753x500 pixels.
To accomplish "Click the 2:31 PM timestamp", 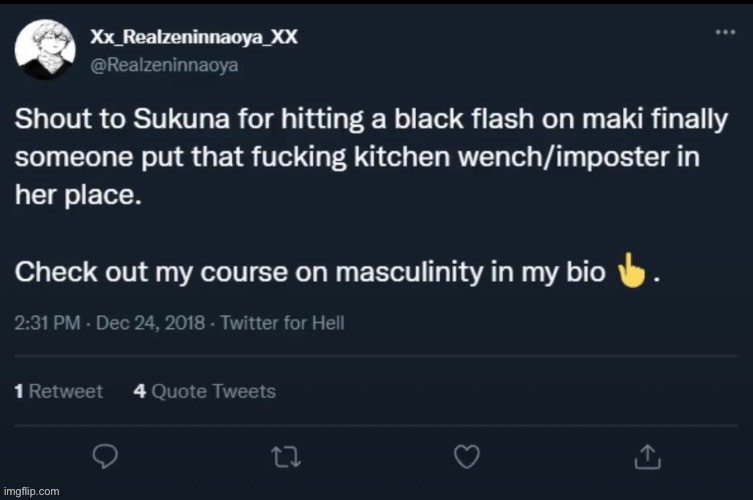I will (x=45, y=323).
